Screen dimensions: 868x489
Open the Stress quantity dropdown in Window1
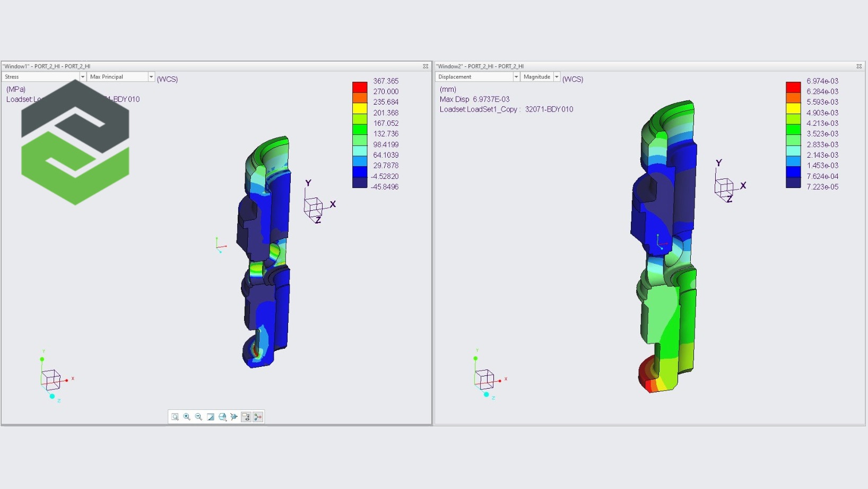tap(82, 77)
